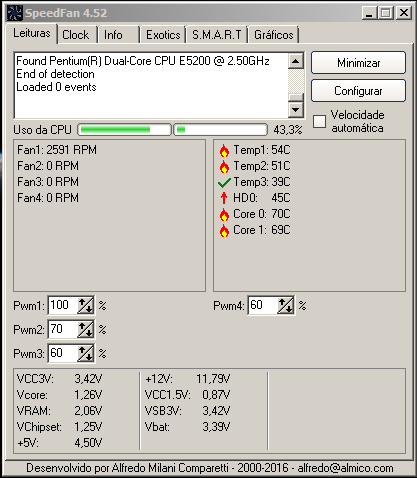Screen dimensions: 417x478
Task: Click the 'HD0: 45C' reading
Action: pos(262,198)
